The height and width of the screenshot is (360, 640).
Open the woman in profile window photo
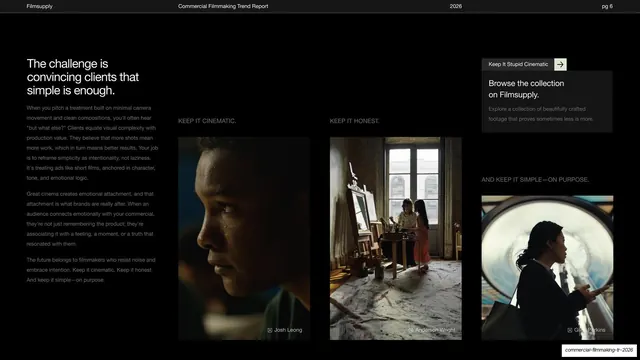click(547, 268)
